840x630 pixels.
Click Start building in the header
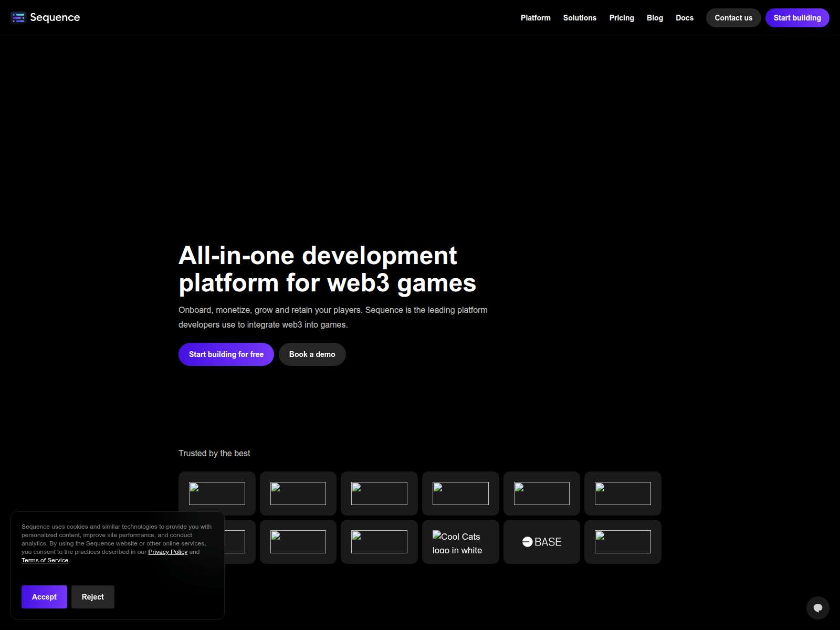(797, 18)
